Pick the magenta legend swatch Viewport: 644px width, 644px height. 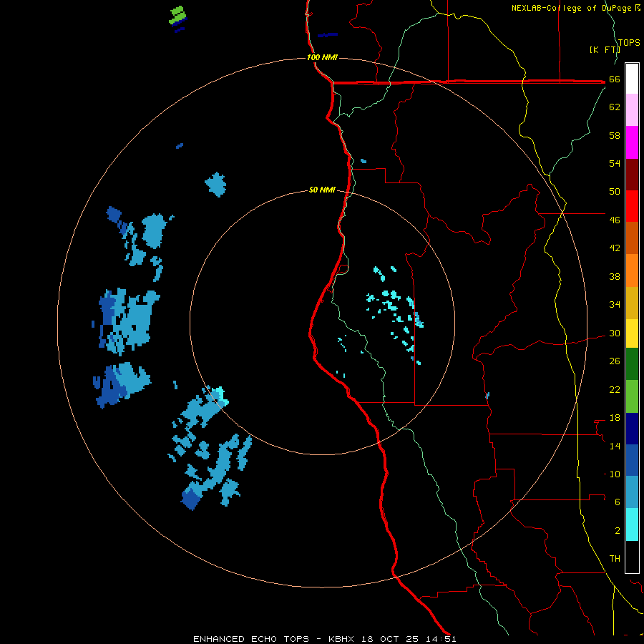[632, 142]
